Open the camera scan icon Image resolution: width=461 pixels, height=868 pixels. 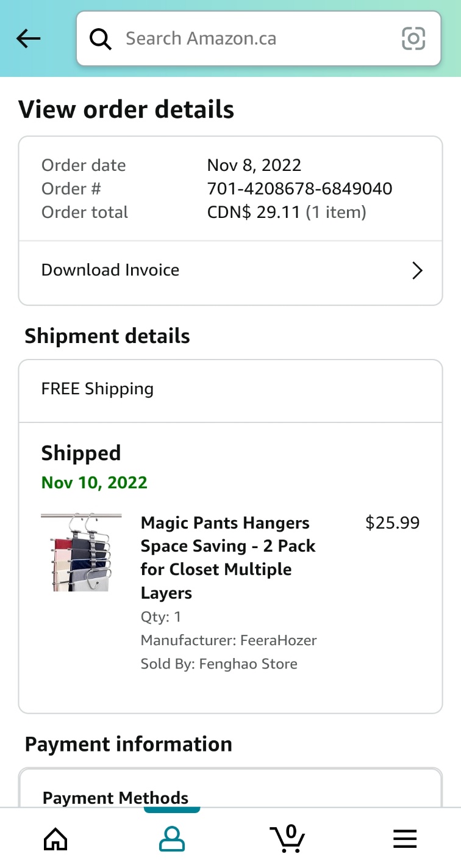pos(413,38)
